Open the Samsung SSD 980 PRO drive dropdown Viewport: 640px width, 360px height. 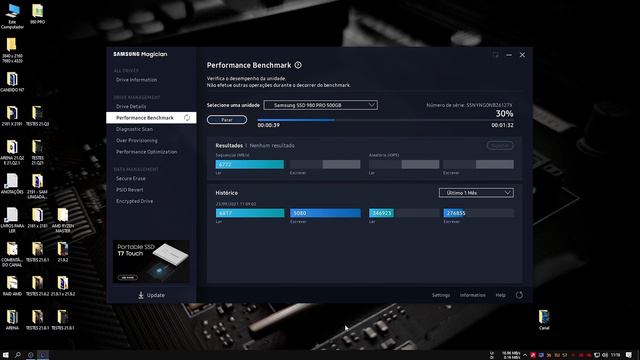[320, 105]
